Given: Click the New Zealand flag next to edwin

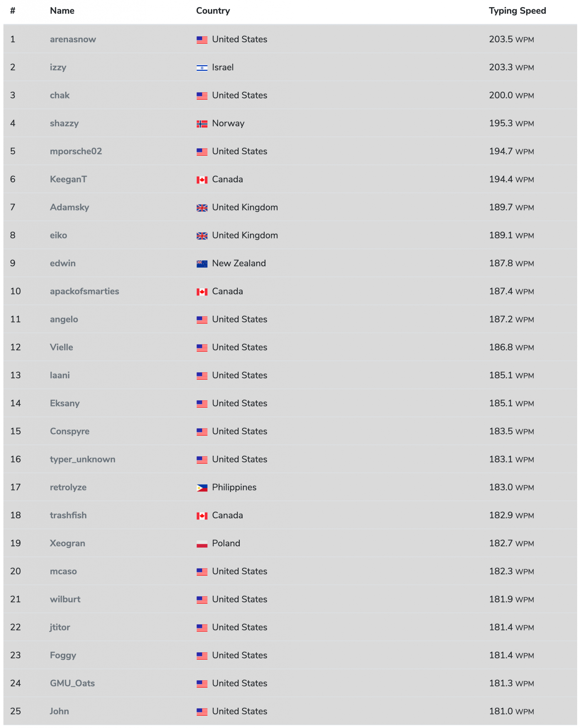Looking at the screenshot, I should pyautogui.click(x=202, y=263).
